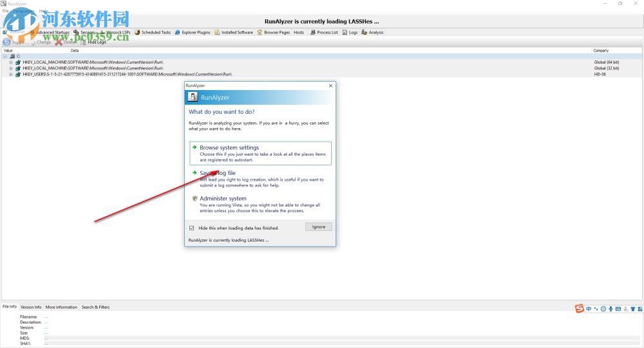This screenshot has height=348, width=644.
Task: Click registry icon of Global (32 bit) row
Action: (x=17, y=68)
